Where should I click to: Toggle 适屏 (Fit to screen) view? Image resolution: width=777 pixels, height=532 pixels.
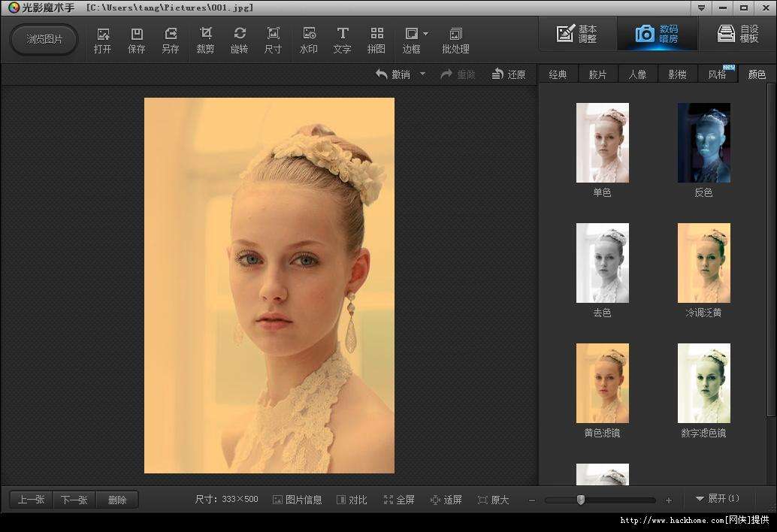click(446, 500)
